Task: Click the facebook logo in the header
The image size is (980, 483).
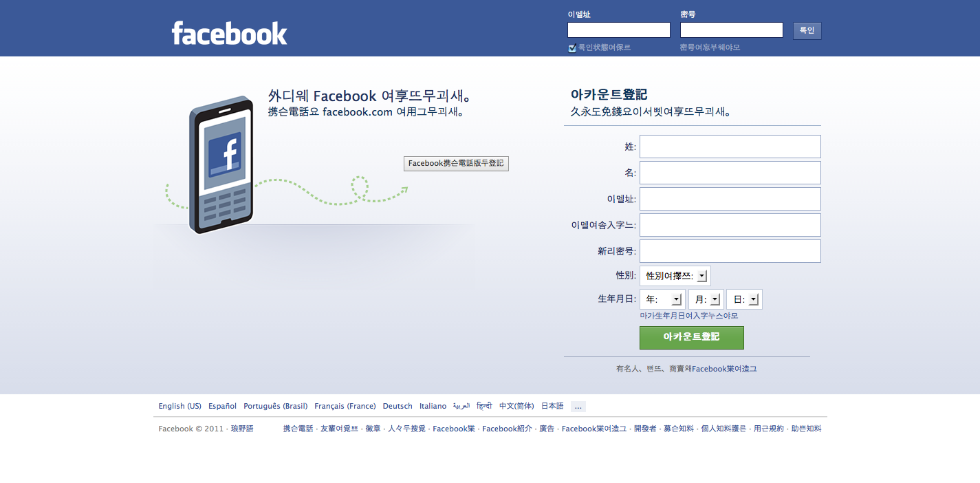Action: (230, 33)
